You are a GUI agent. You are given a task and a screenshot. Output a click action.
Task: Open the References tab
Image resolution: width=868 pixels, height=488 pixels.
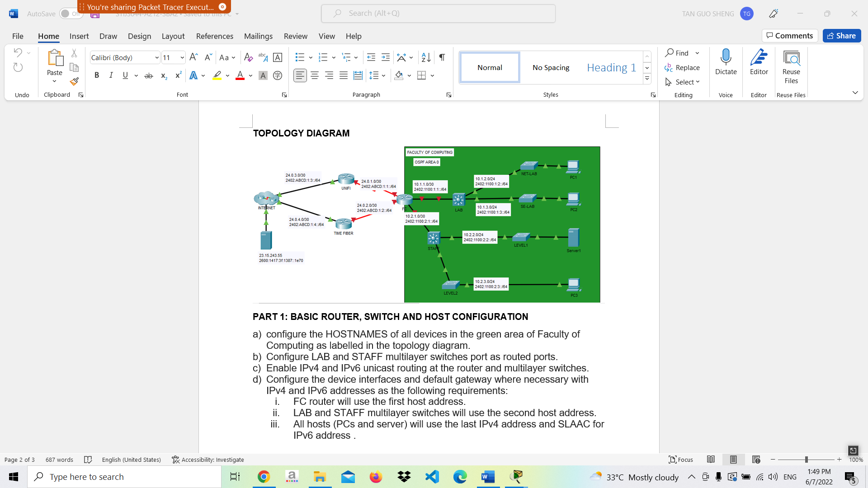click(x=214, y=36)
